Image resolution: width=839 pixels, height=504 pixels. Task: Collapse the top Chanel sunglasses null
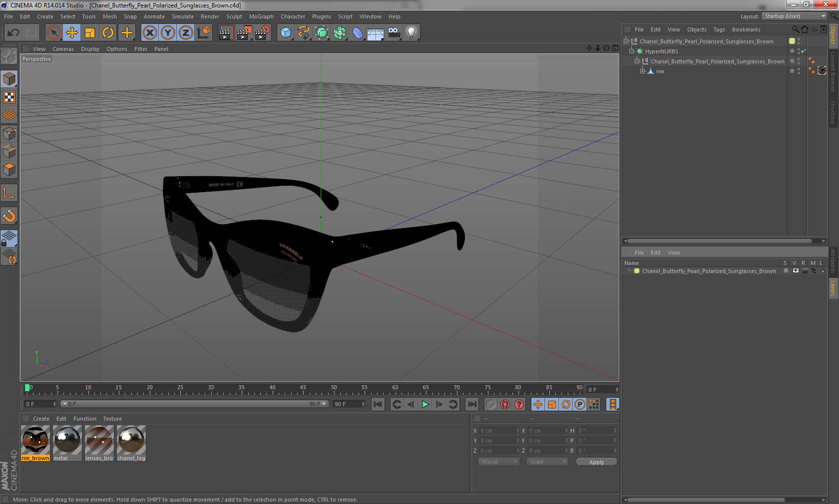626,41
